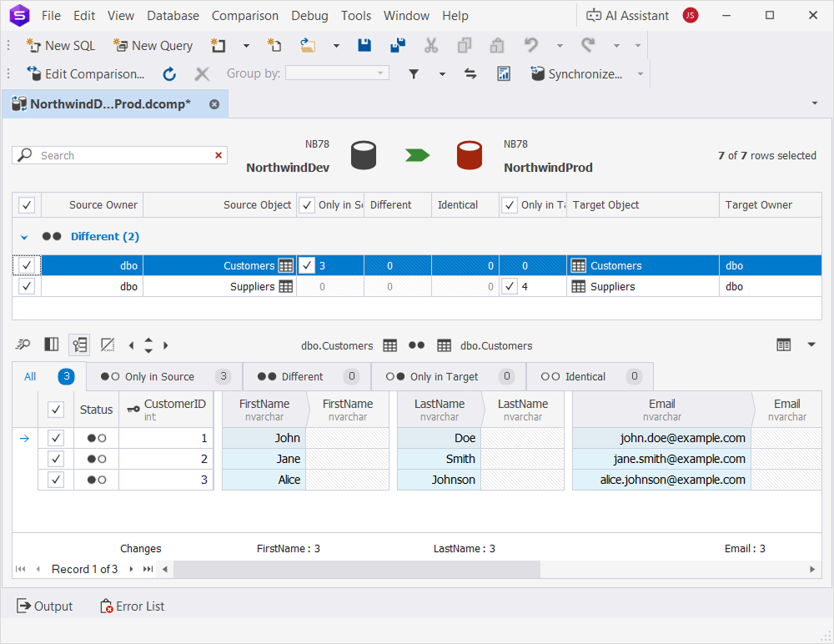Open the Group by combo box
The height and width of the screenshot is (644, 834).
coord(337,73)
